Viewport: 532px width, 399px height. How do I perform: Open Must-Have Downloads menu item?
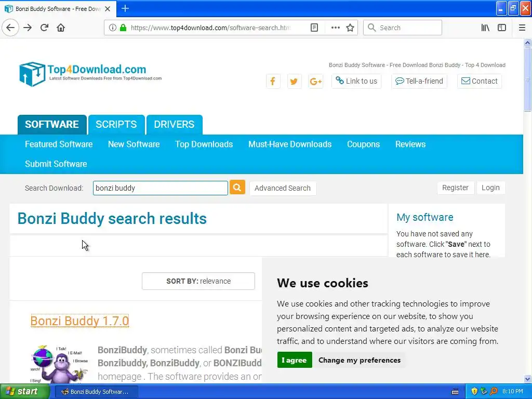pos(290,144)
